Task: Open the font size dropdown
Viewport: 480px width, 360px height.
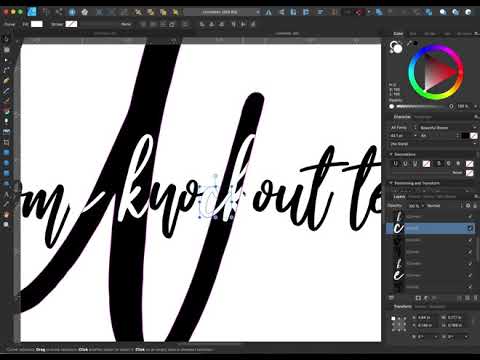Action: click(403, 136)
